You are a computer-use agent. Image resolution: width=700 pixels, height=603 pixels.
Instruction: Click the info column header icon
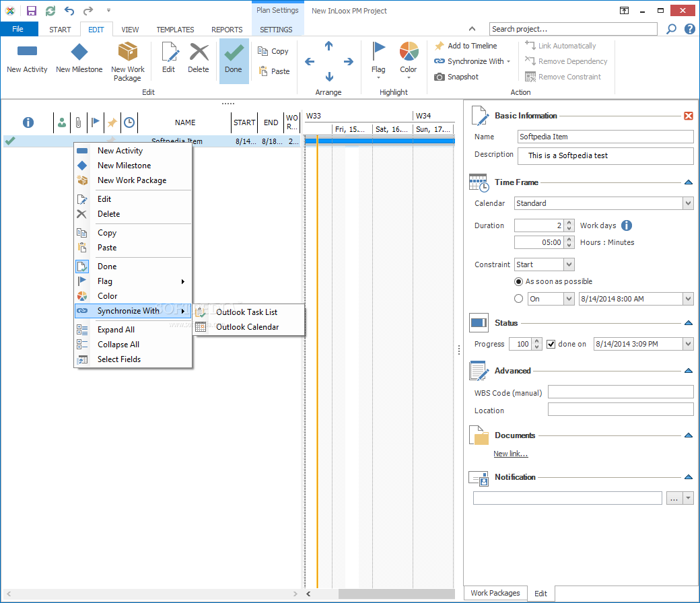tap(28, 122)
